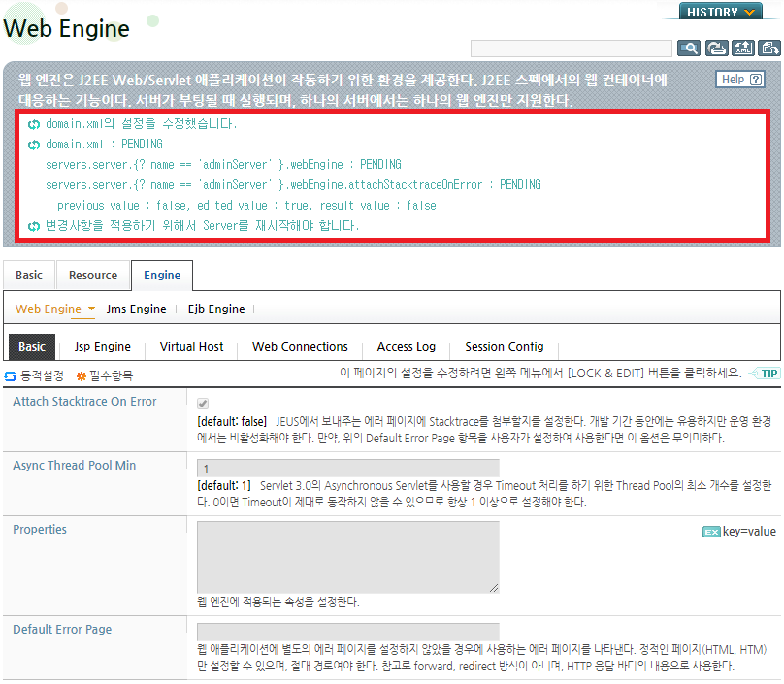Click the rightmost toolbar icon after XML
The image size is (784, 684).
[769, 49]
